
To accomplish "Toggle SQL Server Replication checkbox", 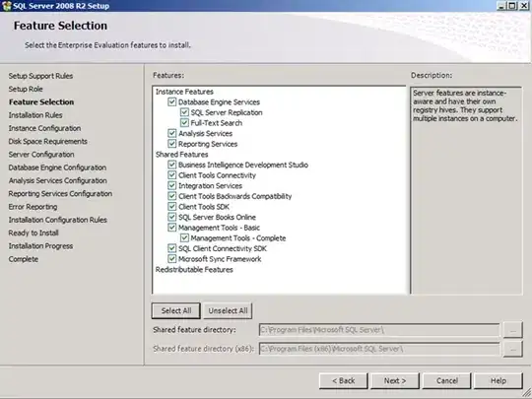I will coord(184,112).
